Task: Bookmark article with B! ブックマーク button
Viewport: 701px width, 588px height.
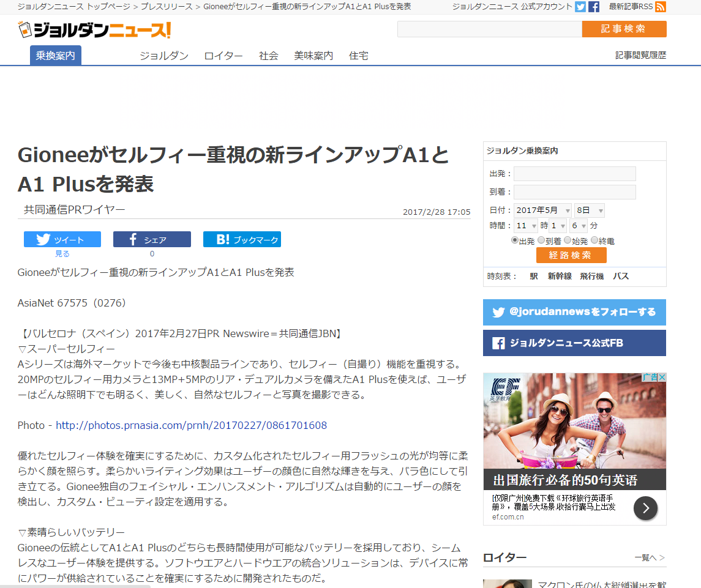Action: pyautogui.click(x=242, y=239)
